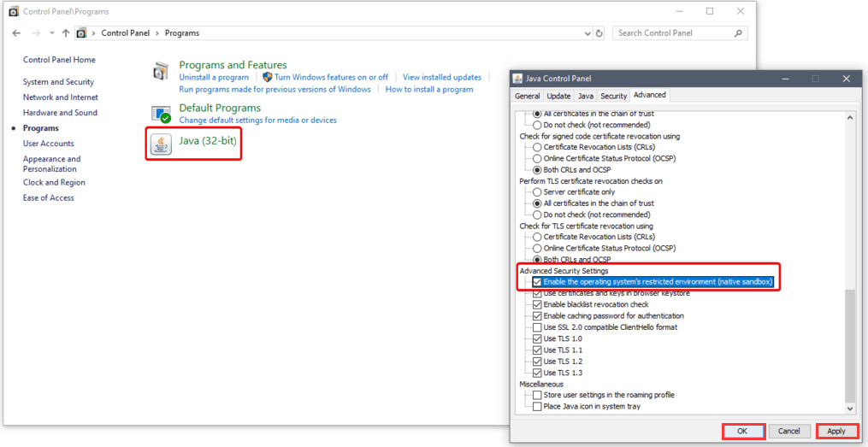
Task: Click the Default Programs icon
Action: [x=161, y=114]
